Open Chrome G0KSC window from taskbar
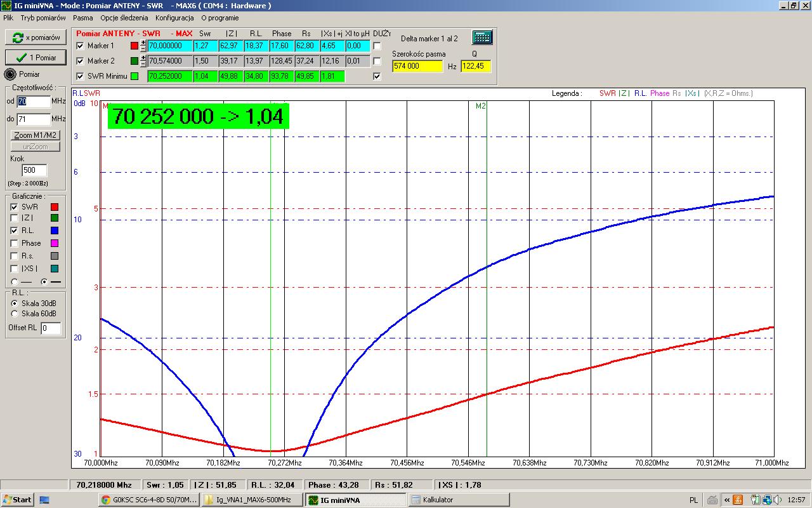The width and height of the screenshot is (812, 508). (x=149, y=500)
